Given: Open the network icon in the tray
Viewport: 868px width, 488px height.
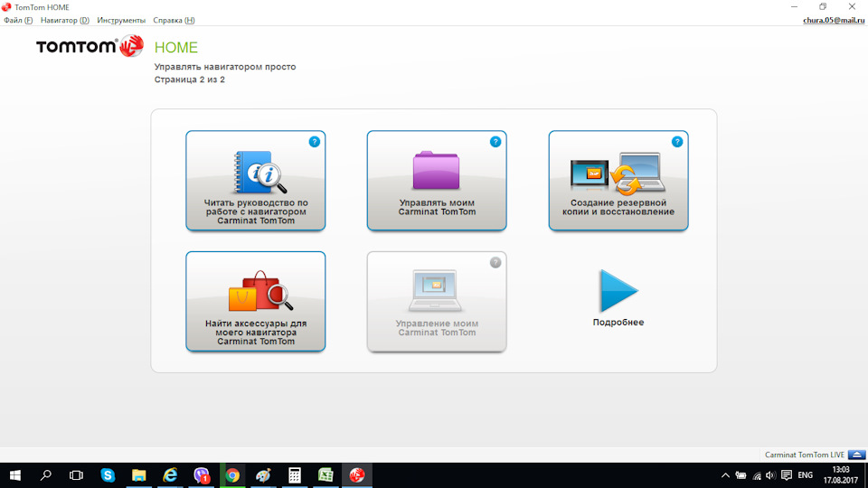Looking at the screenshot, I should (x=757, y=475).
